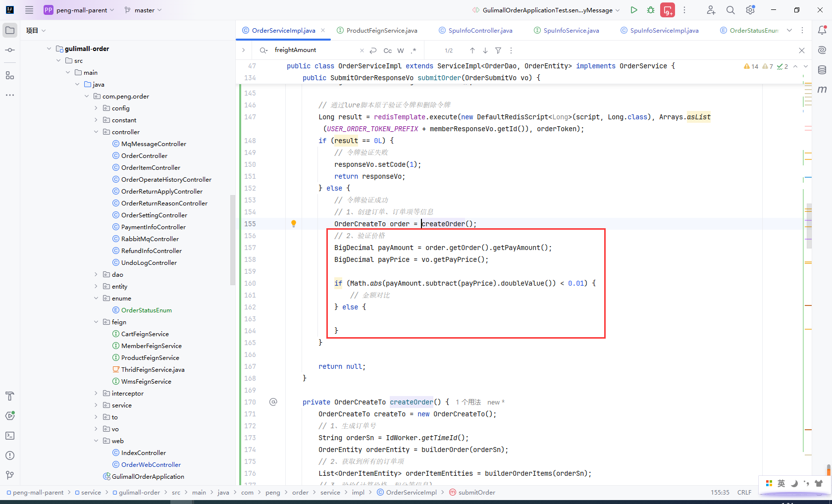Expand the interceptor package

pyautogui.click(x=96, y=393)
